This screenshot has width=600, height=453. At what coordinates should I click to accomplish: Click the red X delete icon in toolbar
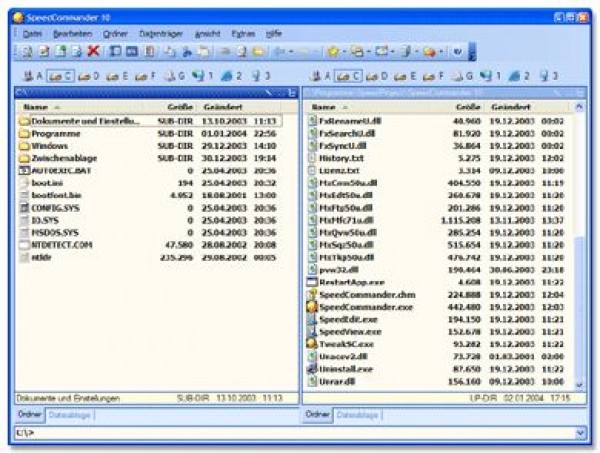[93, 51]
